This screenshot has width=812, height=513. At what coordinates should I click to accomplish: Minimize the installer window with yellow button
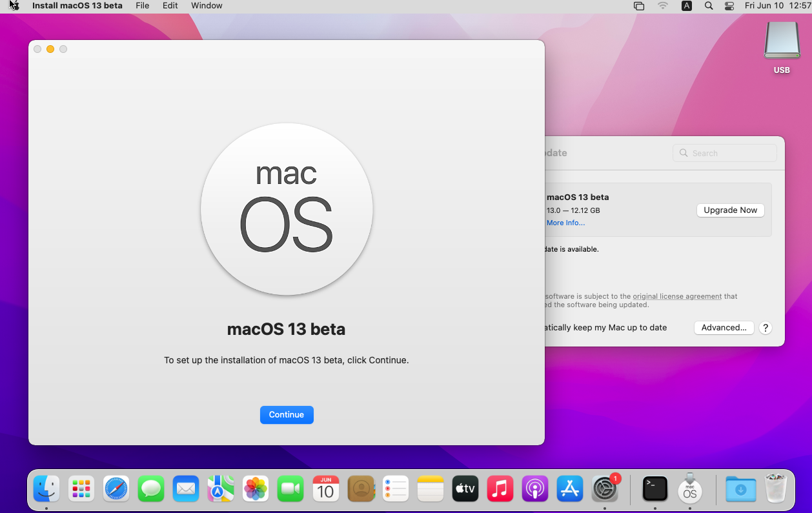coord(50,49)
